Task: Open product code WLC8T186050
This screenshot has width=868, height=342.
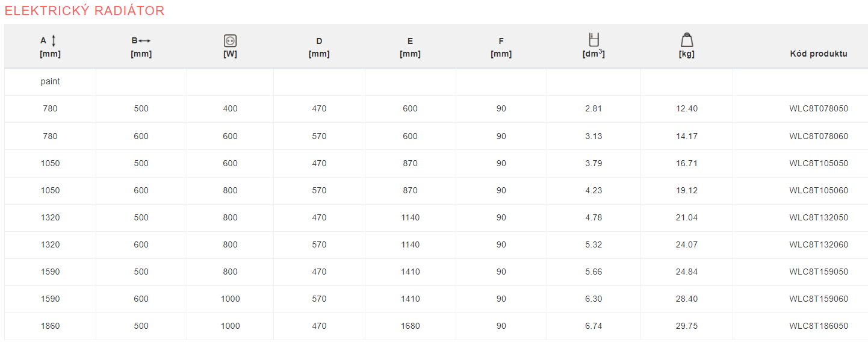Action: pos(818,326)
